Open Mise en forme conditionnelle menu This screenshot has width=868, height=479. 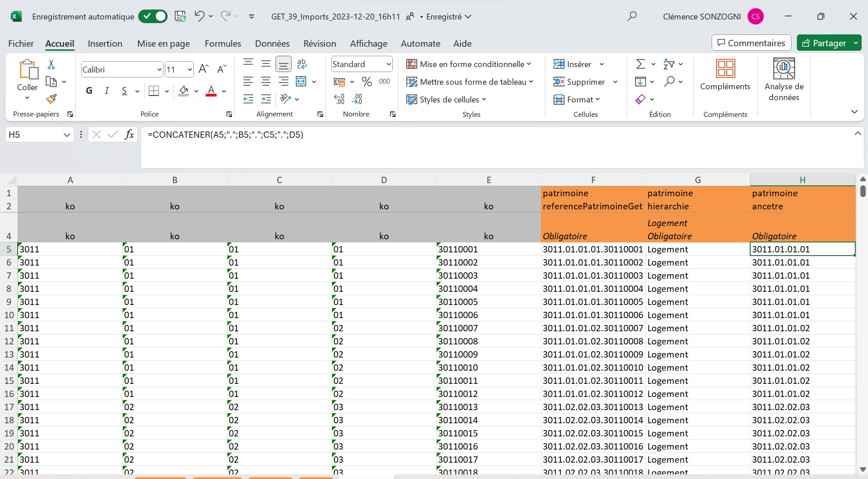pyautogui.click(x=468, y=64)
